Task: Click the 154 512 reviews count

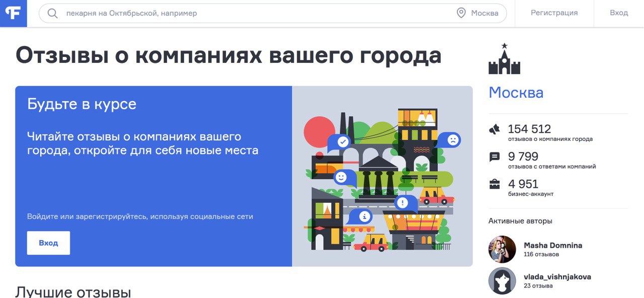Action: (529, 129)
